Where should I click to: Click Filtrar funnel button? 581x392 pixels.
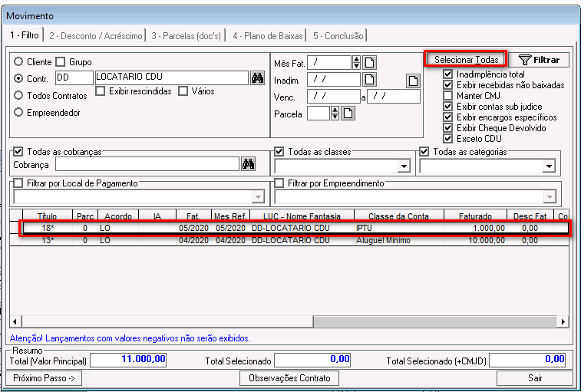539,60
